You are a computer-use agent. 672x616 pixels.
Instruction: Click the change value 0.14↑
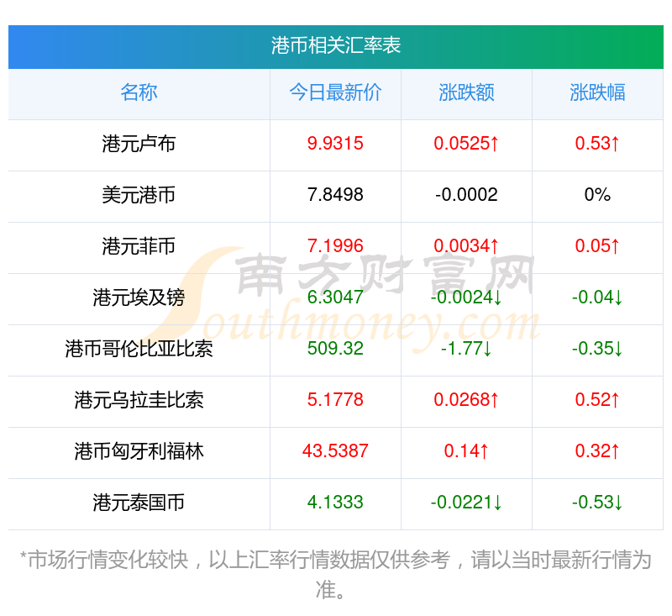pos(466,451)
